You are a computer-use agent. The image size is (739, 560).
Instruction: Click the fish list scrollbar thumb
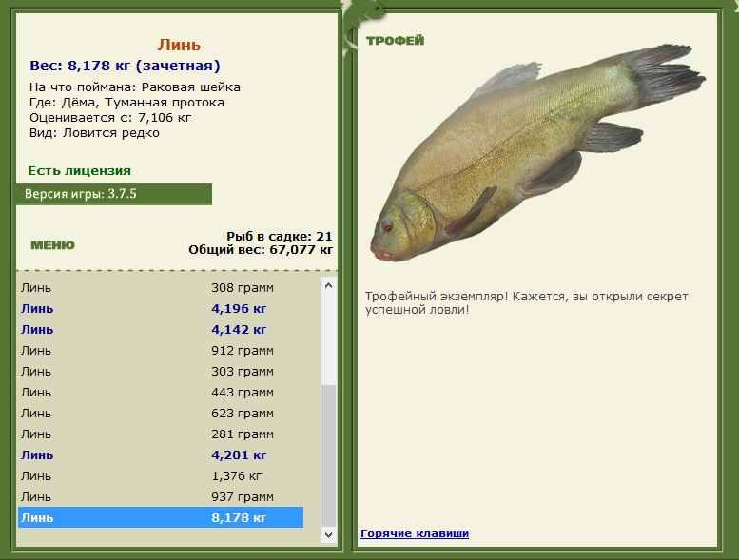[328, 456]
